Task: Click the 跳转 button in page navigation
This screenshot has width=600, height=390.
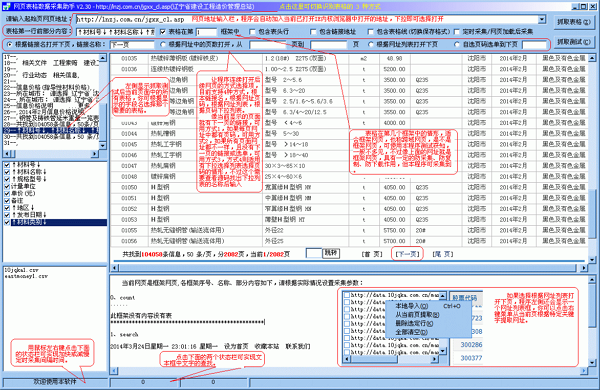Action: coord(331,253)
